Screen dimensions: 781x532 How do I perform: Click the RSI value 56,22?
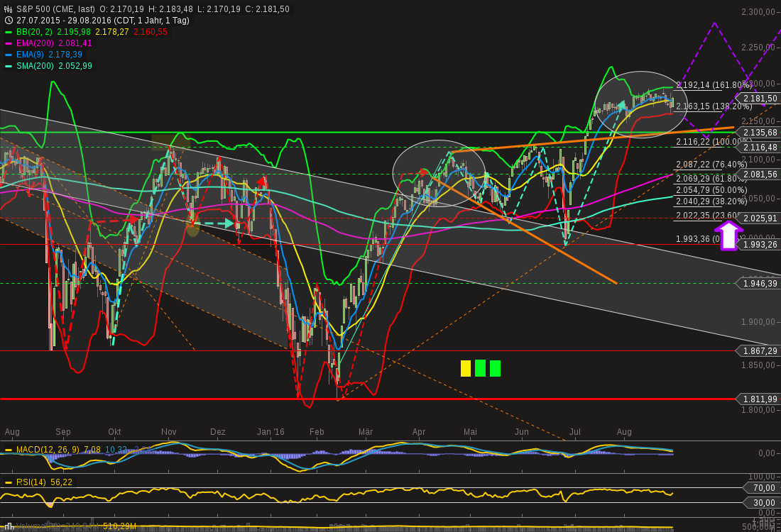point(61,482)
